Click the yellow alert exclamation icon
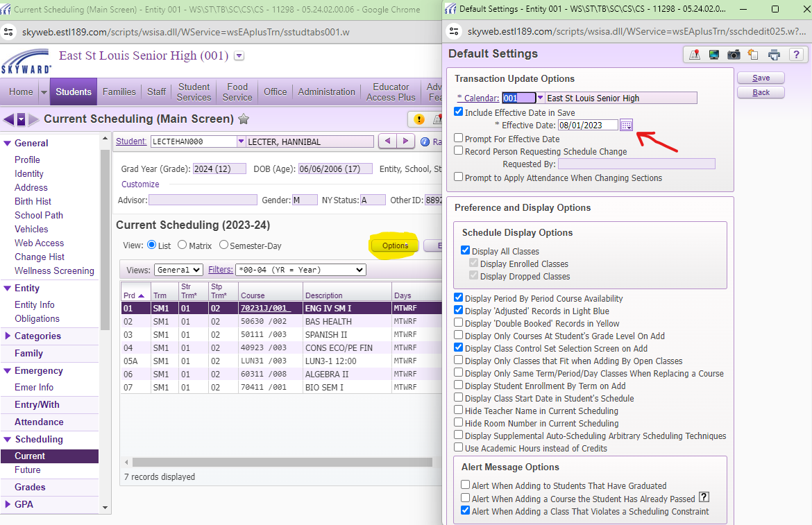Screen dimensions: 812x525 tap(419, 119)
